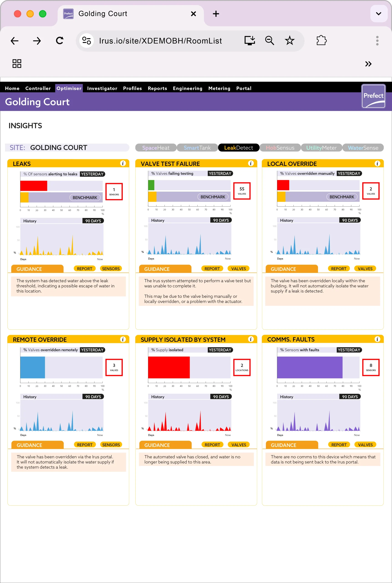This screenshot has width=392, height=583.
Task: Click the zoom out magnifier icon
Action: coord(269,41)
